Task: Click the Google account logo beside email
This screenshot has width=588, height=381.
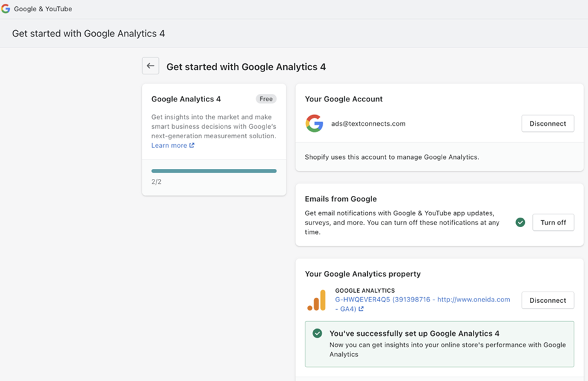Action: click(314, 123)
